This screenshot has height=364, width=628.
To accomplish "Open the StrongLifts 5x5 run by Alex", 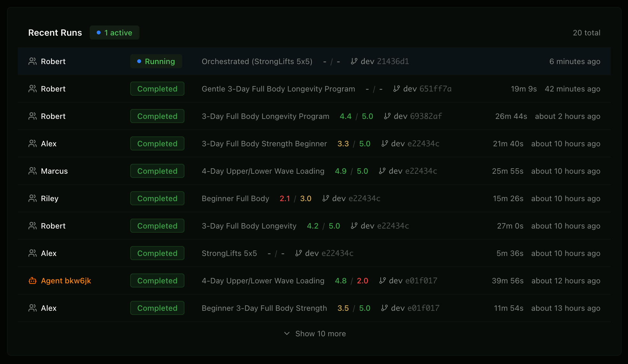I will tap(314, 253).
